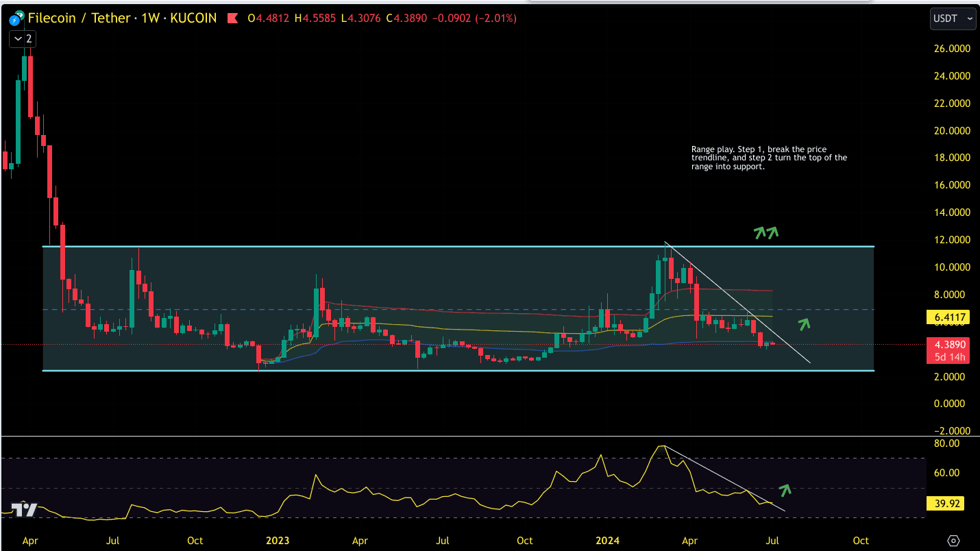Select the upper cyan range line near 12.0000

(x=458, y=246)
